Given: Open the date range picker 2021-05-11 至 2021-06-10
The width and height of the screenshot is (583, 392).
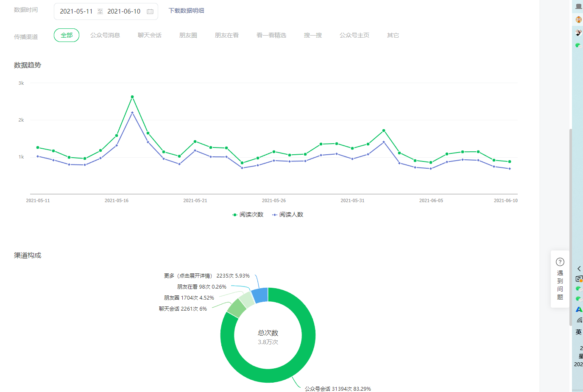Looking at the screenshot, I should click(100, 11).
